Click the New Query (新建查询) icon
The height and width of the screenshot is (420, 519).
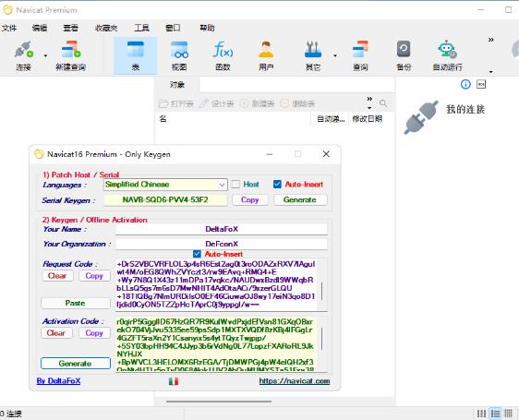(71, 50)
